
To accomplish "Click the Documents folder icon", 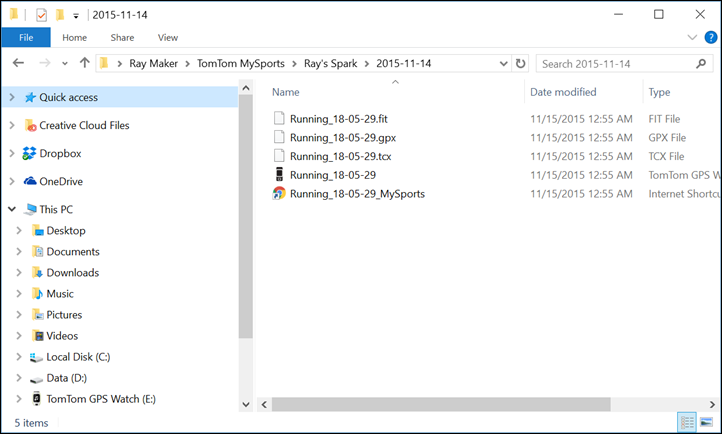I will (x=37, y=251).
